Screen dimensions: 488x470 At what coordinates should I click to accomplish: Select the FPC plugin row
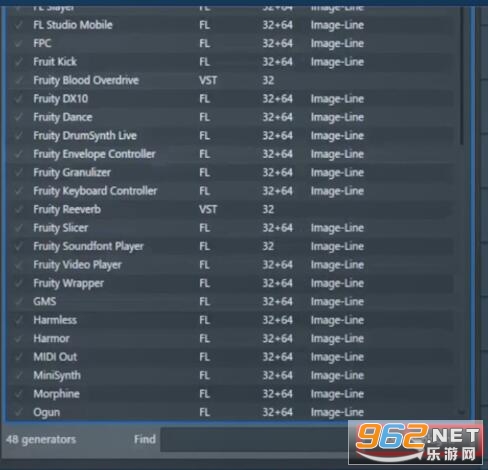click(231, 43)
